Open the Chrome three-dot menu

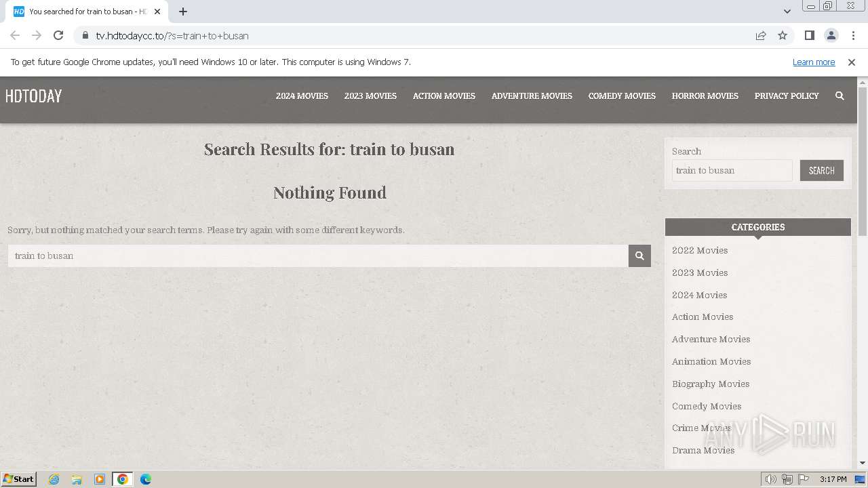[x=853, y=35]
